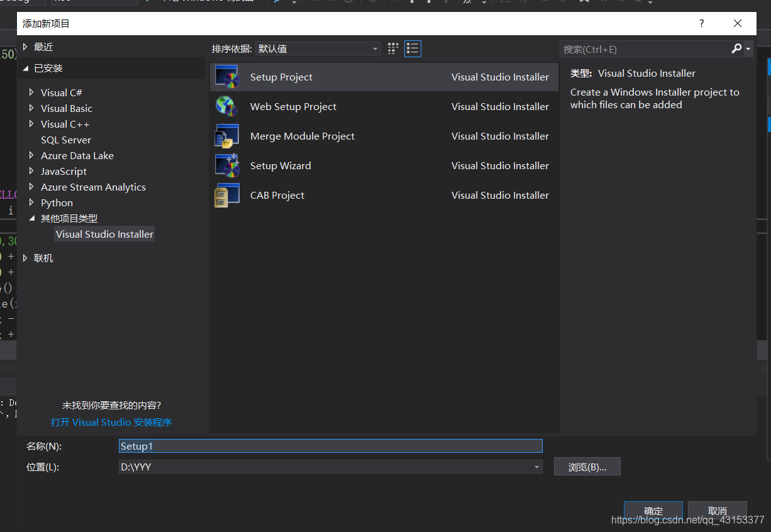Switch to small icons grid view

tap(393, 48)
